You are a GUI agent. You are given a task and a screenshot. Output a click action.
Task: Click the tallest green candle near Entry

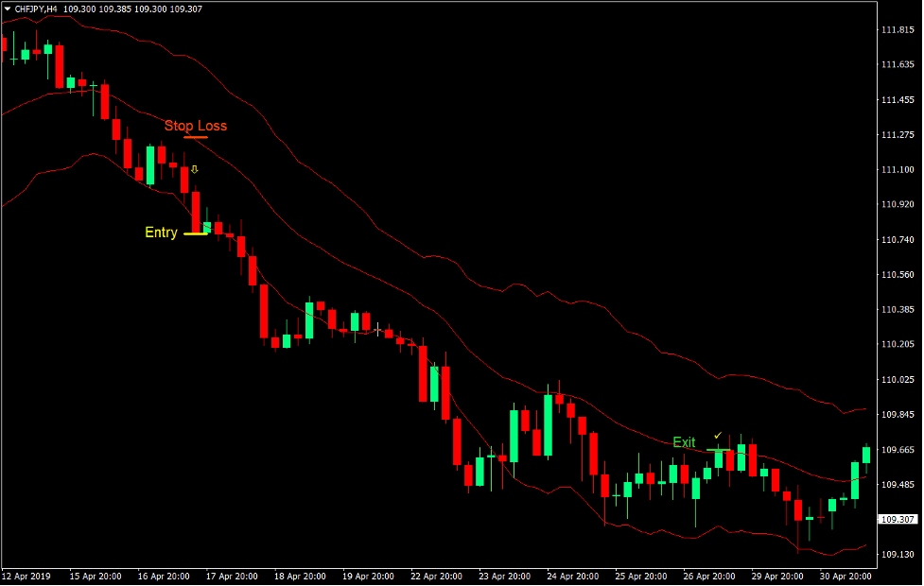click(150, 163)
